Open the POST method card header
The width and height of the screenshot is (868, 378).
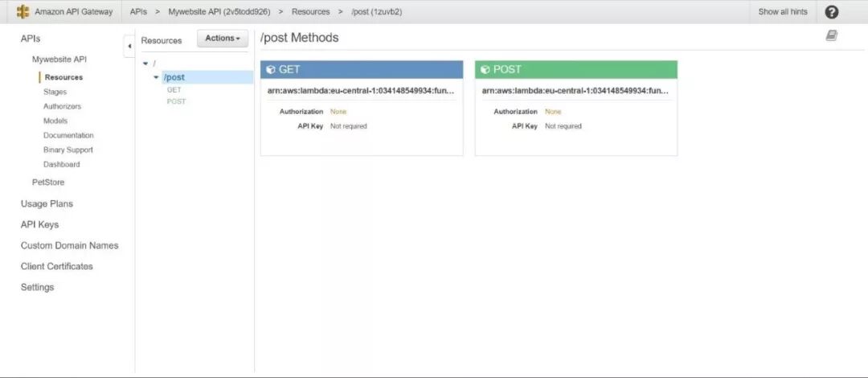(x=575, y=70)
